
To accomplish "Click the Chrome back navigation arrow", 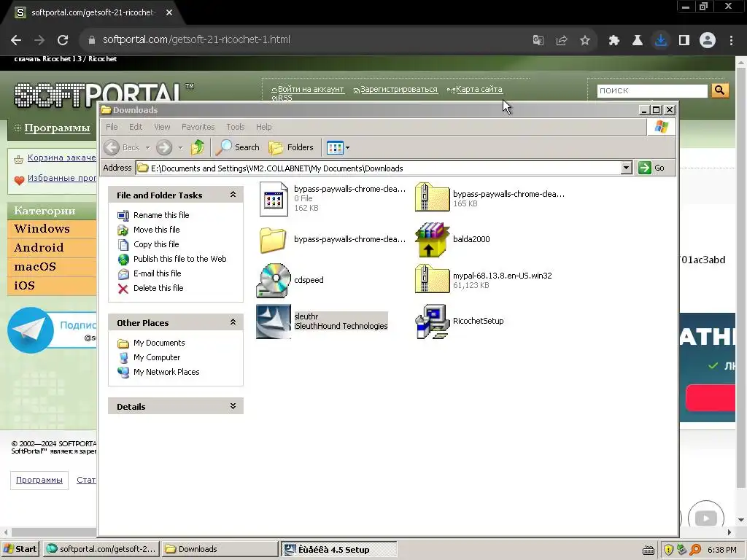I will [16, 40].
